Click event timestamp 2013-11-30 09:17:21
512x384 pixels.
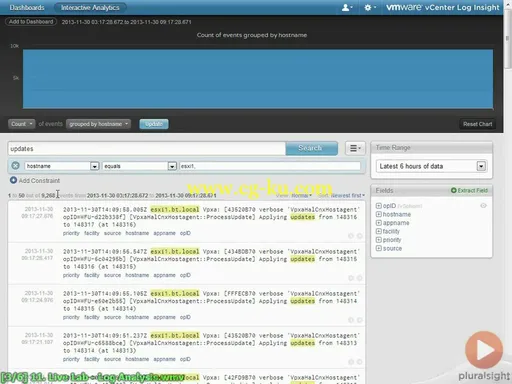click(38, 338)
